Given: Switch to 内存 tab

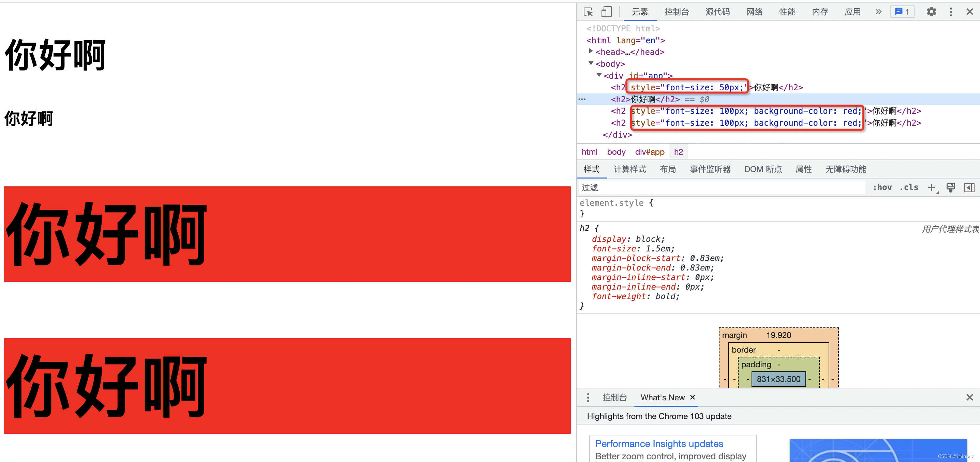Looking at the screenshot, I should (x=819, y=12).
